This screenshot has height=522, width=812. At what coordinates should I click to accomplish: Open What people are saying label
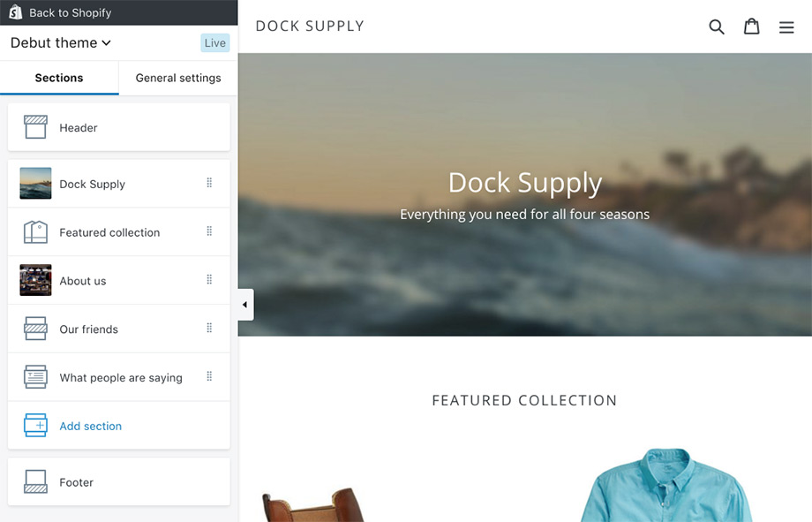[121, 378]
